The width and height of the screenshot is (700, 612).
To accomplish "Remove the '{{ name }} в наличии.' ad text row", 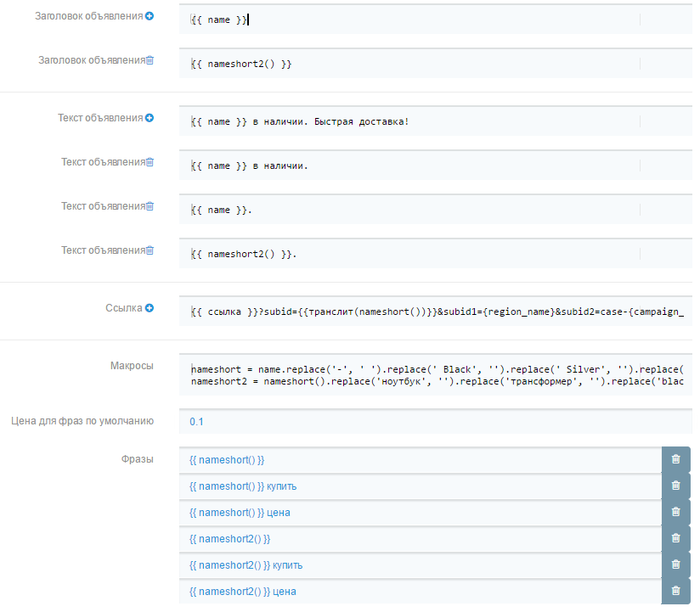I will point(150,162).
